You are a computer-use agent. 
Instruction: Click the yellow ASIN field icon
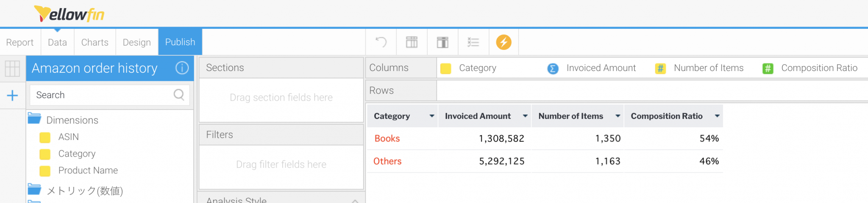click(45, 137)
